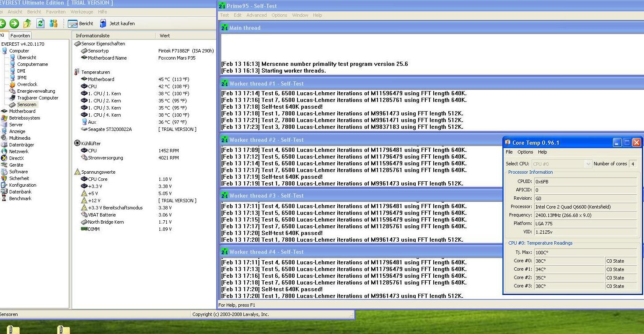Image resolution: width=644 pixels, height=334 pixels.
Task: Open the Hilfe menu in EVEREST
Action: point(103,12)
